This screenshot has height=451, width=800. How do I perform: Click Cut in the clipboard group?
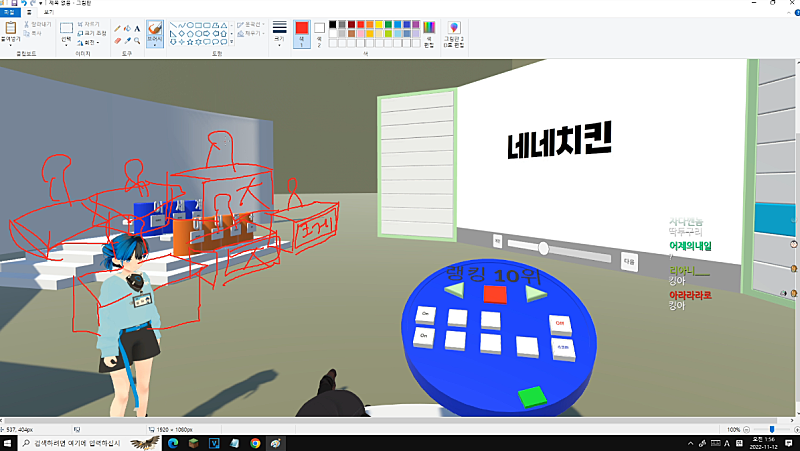(38, 24)
